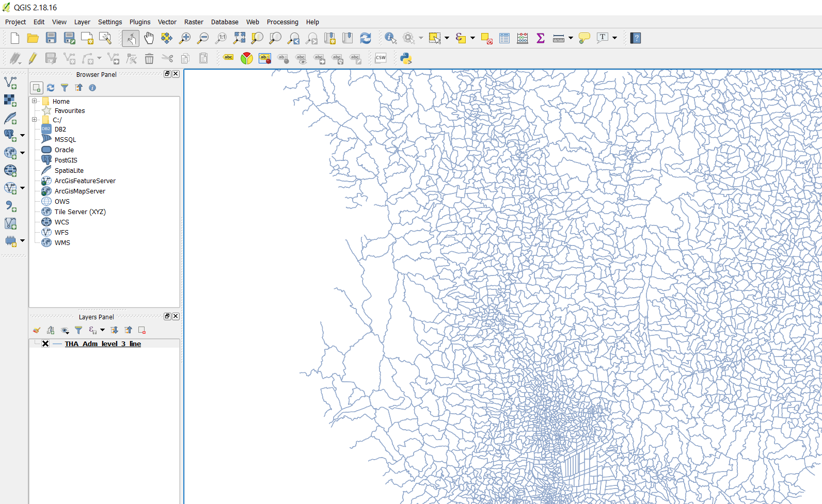Image resolution: width=822 pixels, height=504 pixels.
Task: Open the select-by-expression dropdown arrow
Action: pos(472,38)
